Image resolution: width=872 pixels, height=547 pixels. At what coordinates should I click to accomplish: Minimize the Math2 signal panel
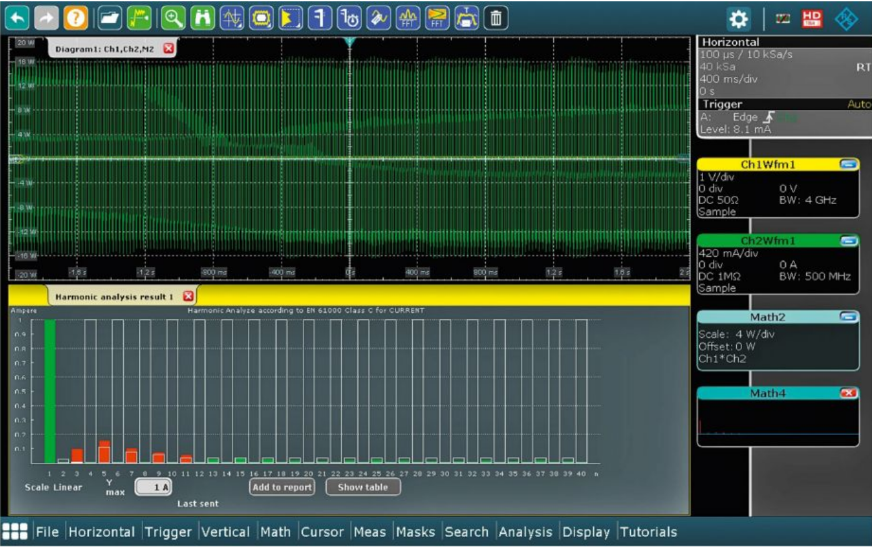pyautogui.click(x=848, y=317)
